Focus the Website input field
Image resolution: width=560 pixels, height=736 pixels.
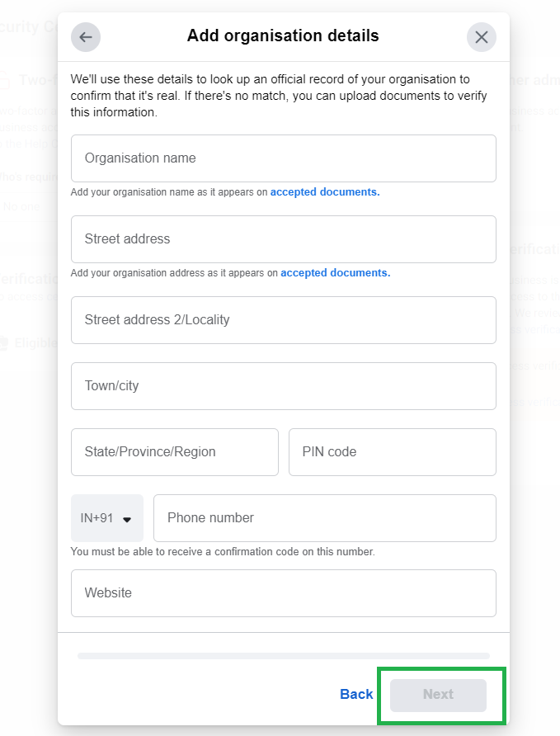point(283,593)
